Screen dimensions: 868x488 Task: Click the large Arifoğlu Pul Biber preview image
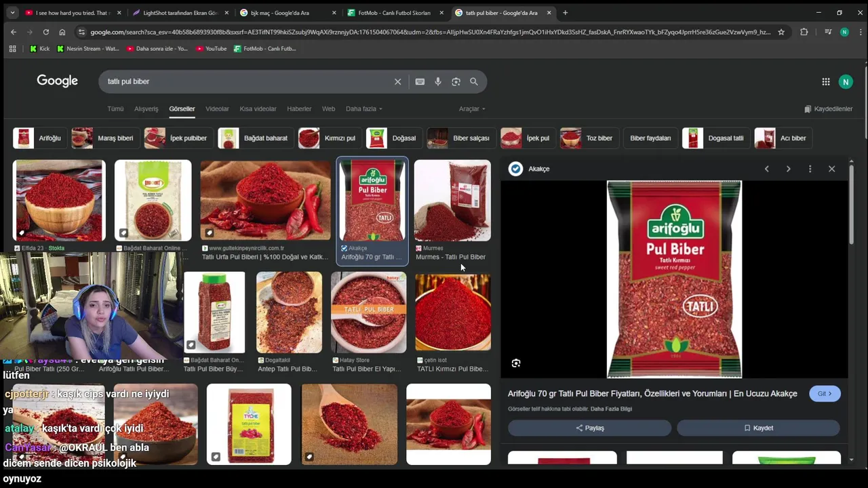tap(674, 279)
